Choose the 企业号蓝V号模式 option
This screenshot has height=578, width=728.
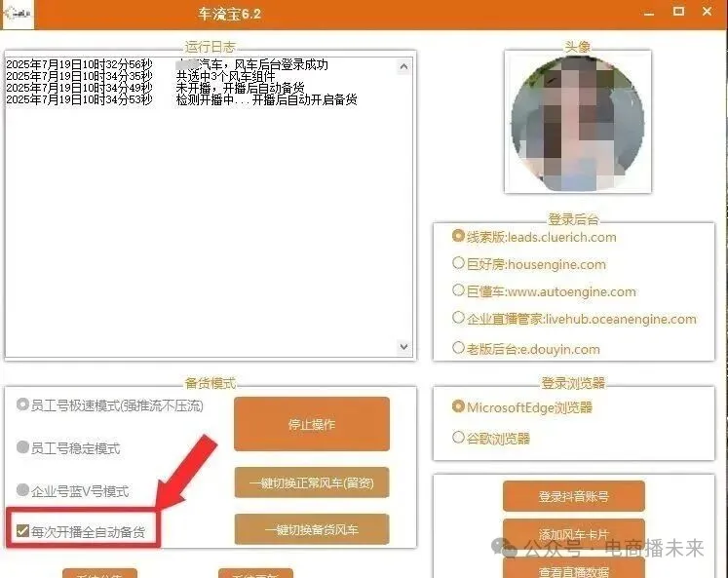click(x=23, y=490)
